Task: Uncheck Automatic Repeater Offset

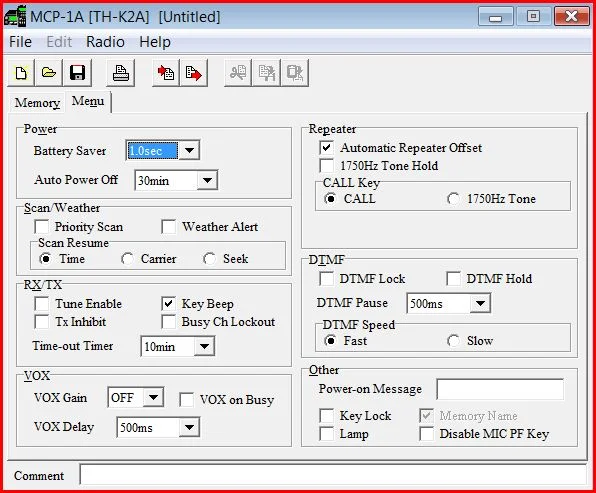Action: (327, 147)
